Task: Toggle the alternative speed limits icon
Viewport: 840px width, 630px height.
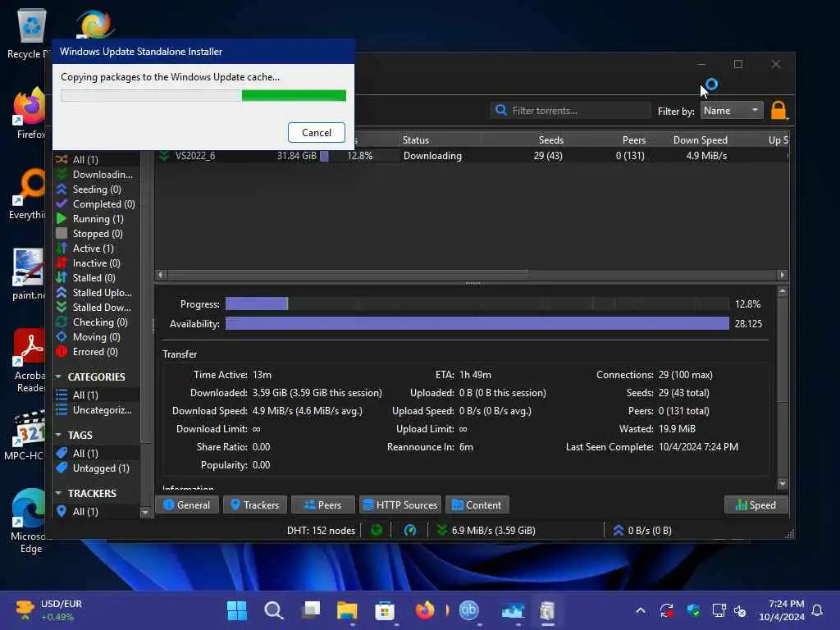Action: point(410,531)
